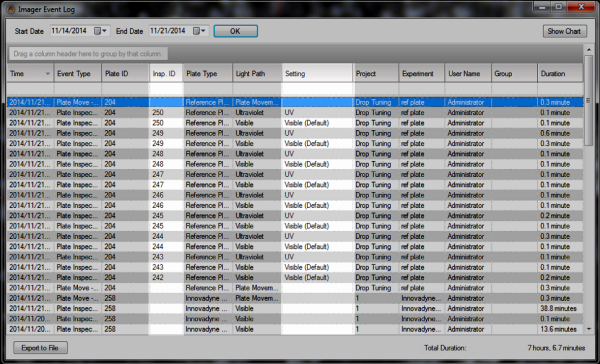Click the group-by column header drop area

pos(88,54)
